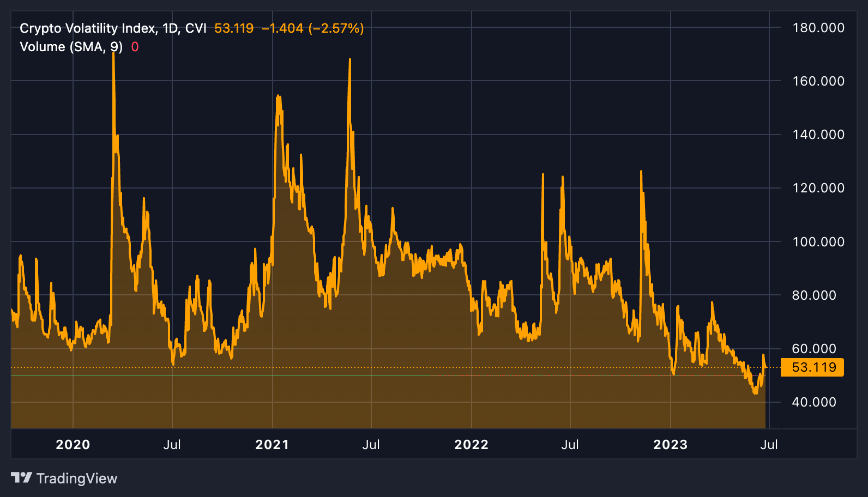Click the Volume indicator value 0

coord(135,47)
